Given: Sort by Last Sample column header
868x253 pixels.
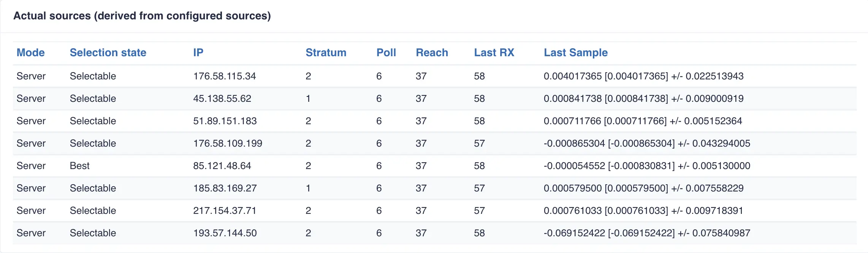Looking at the screenshot, I should tap(575, 52).
